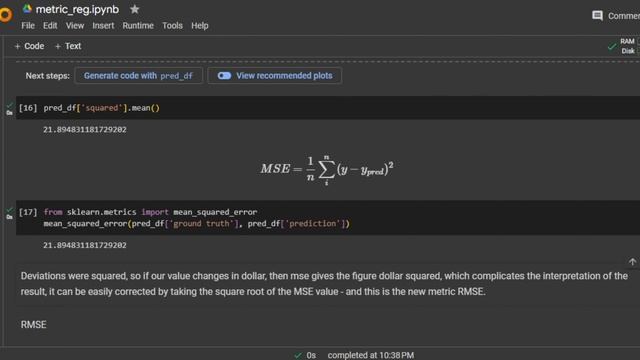The height and width of the screenshot is (360, 640).
Task: Open the Insert menu
Action: click(103, 25)
